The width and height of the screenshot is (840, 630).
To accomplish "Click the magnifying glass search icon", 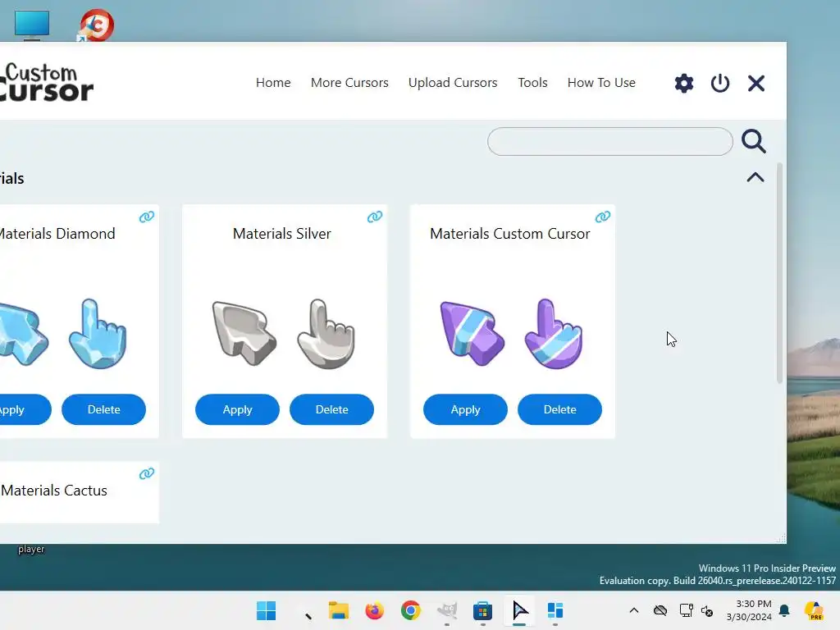I will 753,141.
